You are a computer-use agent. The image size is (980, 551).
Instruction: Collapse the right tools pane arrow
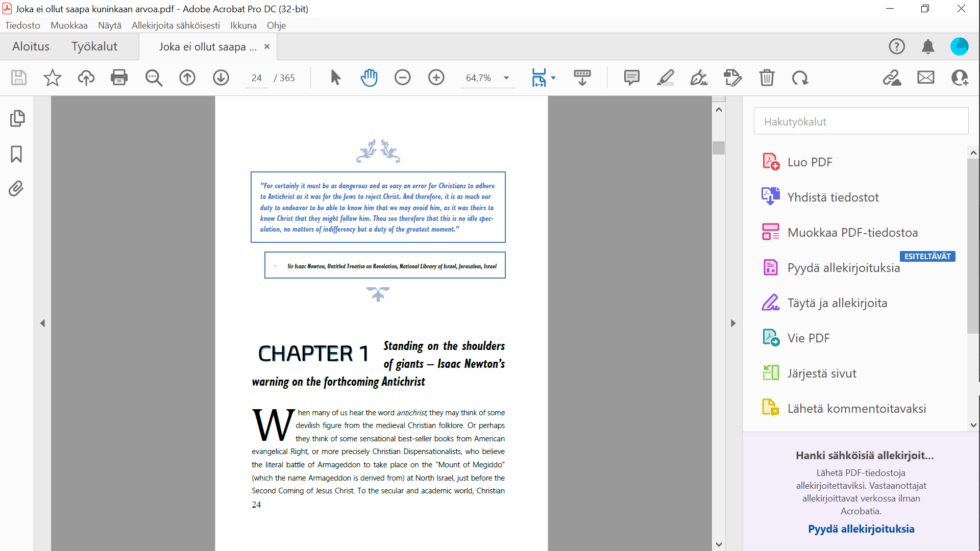733,323
